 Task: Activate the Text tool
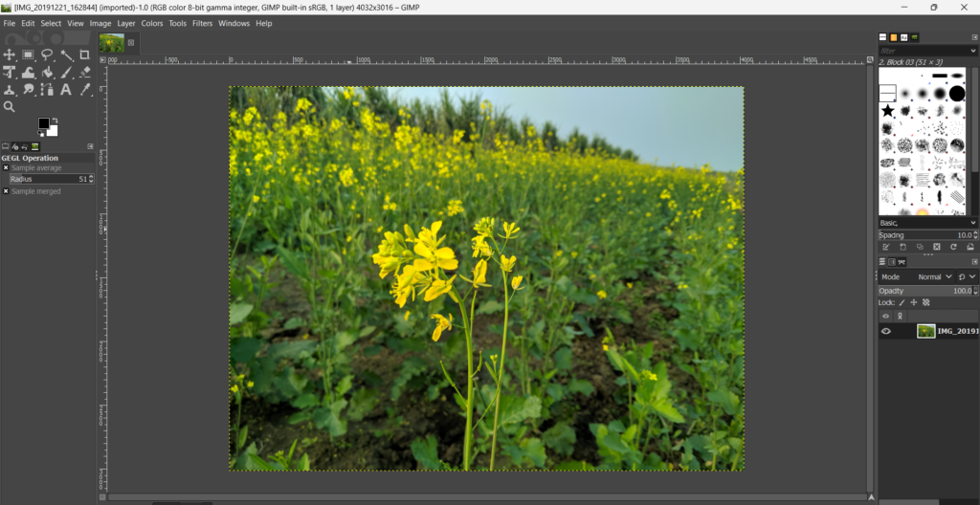click(66, 89)
